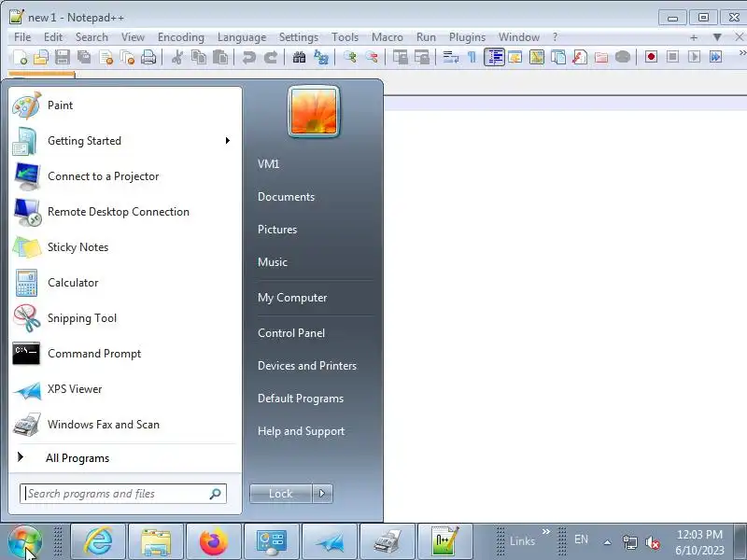Open the Language menu
The image size is (747, 560).
(242, 37)
